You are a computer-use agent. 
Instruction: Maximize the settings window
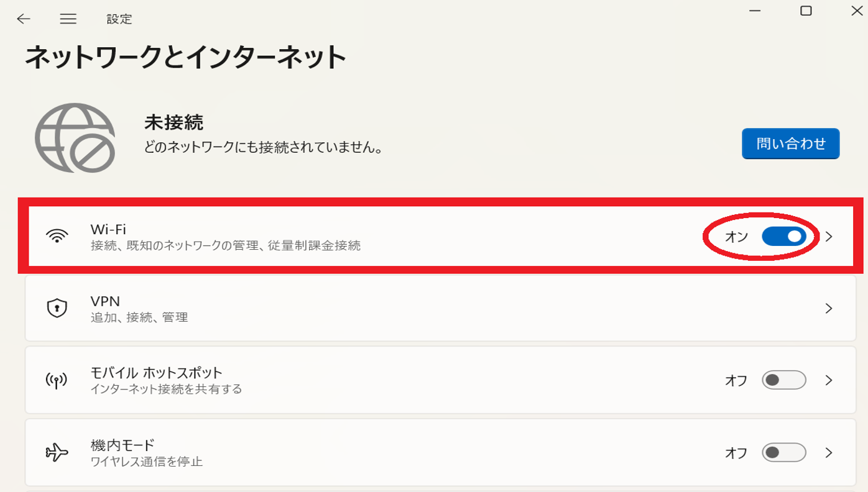(806, 11)
